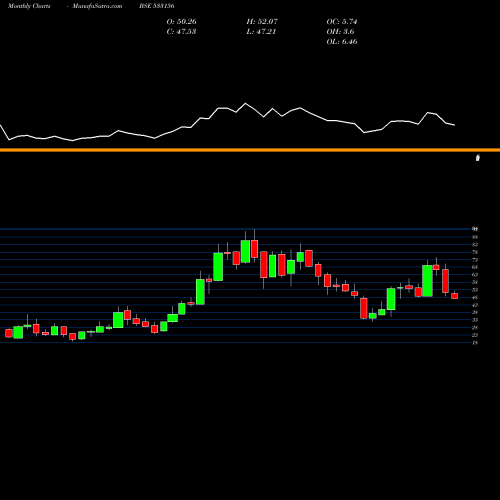
Task: Click the 48 price axis label
Action: click(475, 297)
